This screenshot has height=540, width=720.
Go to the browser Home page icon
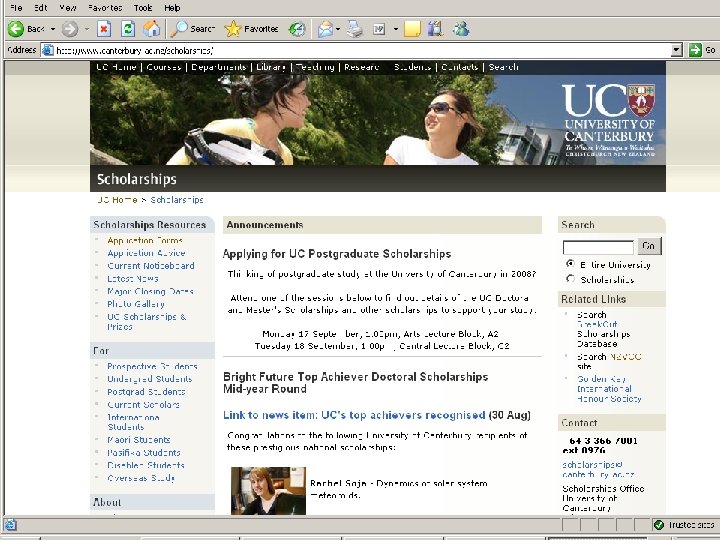152,29
